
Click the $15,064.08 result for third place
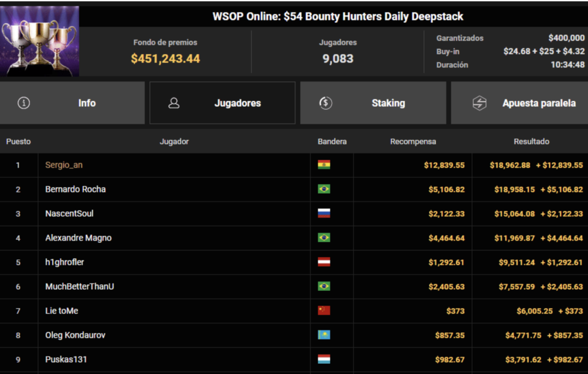coord(514,214)
